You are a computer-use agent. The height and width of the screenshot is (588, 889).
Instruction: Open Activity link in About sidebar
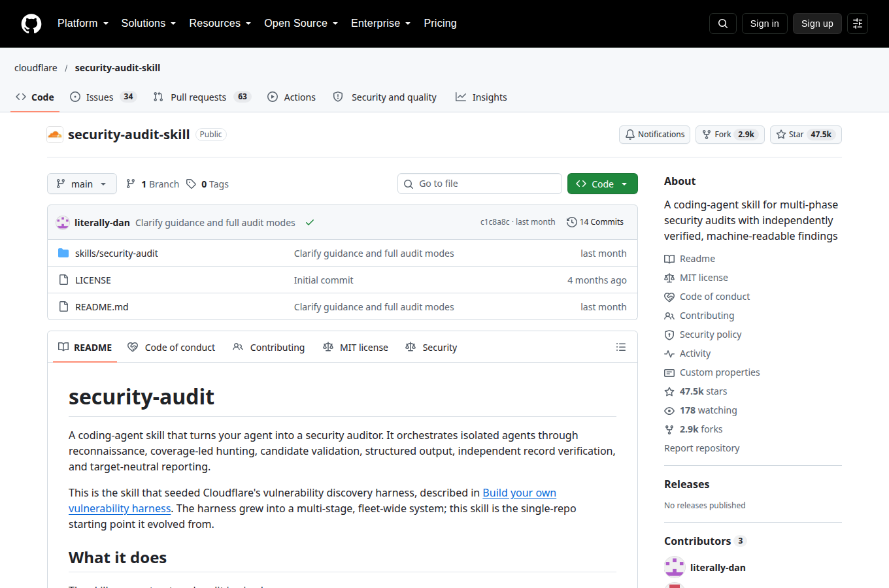pos(688,353)
